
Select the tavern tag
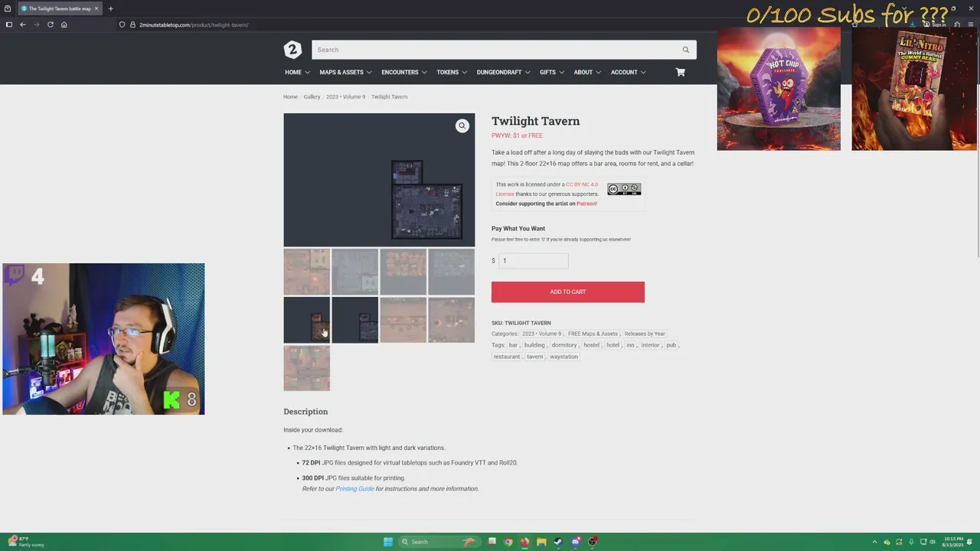[x=534, y=357]
